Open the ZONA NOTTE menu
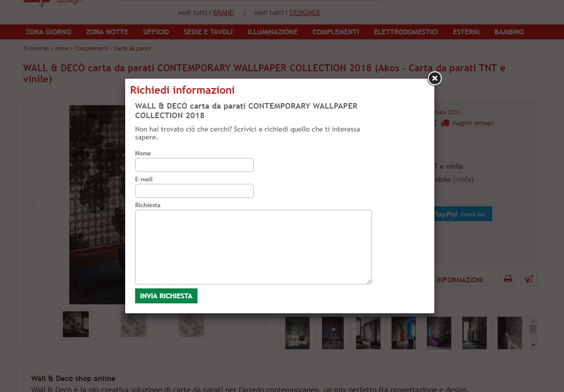Screen dimensions: 564x392 click(107, 32)
